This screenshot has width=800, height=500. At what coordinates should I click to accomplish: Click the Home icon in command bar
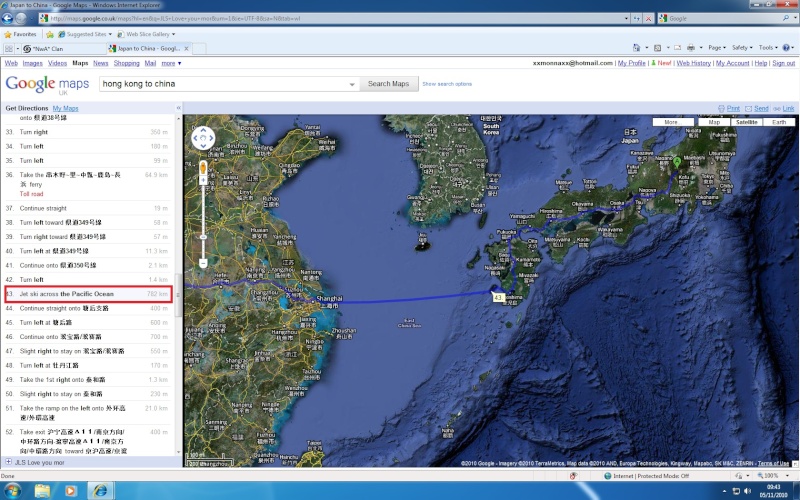636,47
